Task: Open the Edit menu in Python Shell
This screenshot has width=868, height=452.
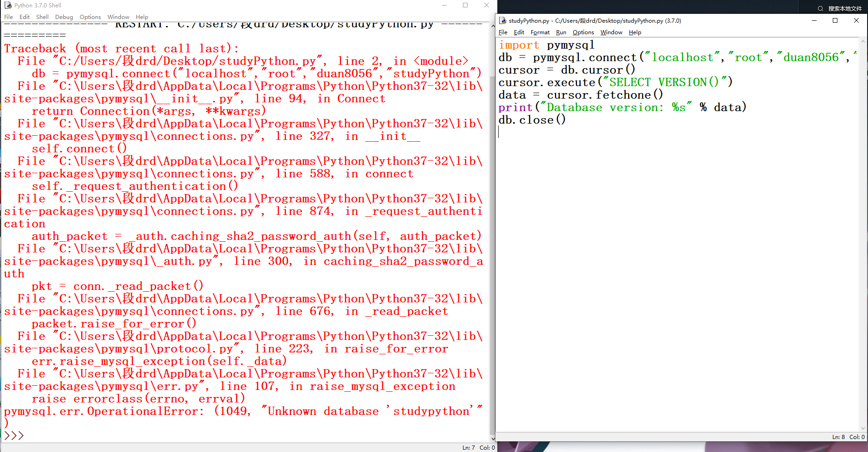Action: [x=25, y=17]
